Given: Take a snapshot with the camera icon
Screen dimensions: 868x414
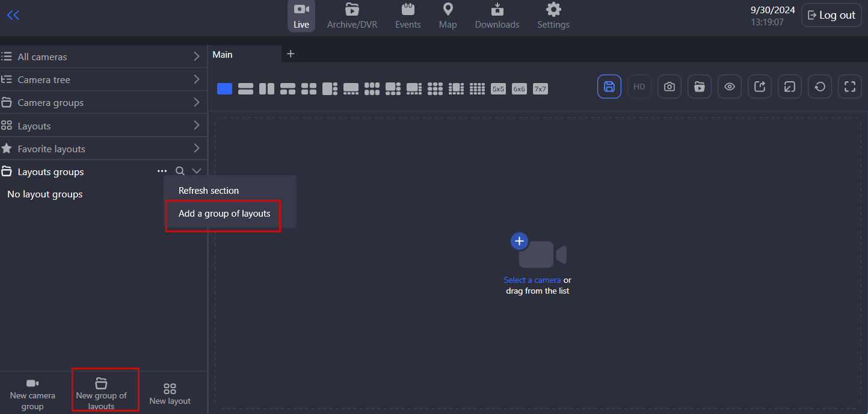Looking at the screenshot, I should click(x=669, y=87).
